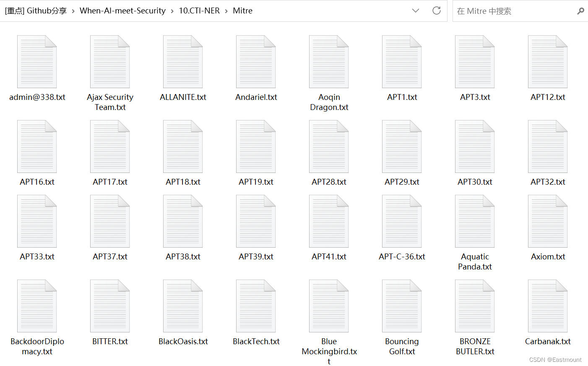This screenshot has height=366, width=588.
Task: Select the Ajax Security Team.txt file icon
Action: [110, 62]
